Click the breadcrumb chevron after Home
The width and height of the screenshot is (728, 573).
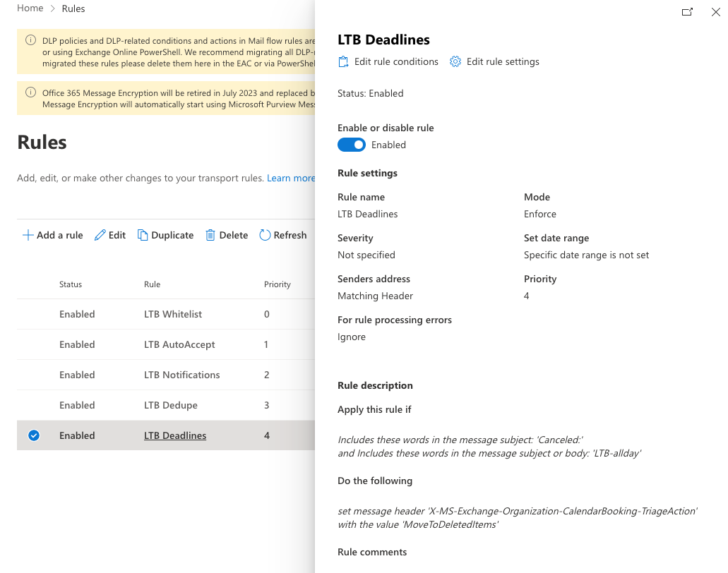point(52,8)
